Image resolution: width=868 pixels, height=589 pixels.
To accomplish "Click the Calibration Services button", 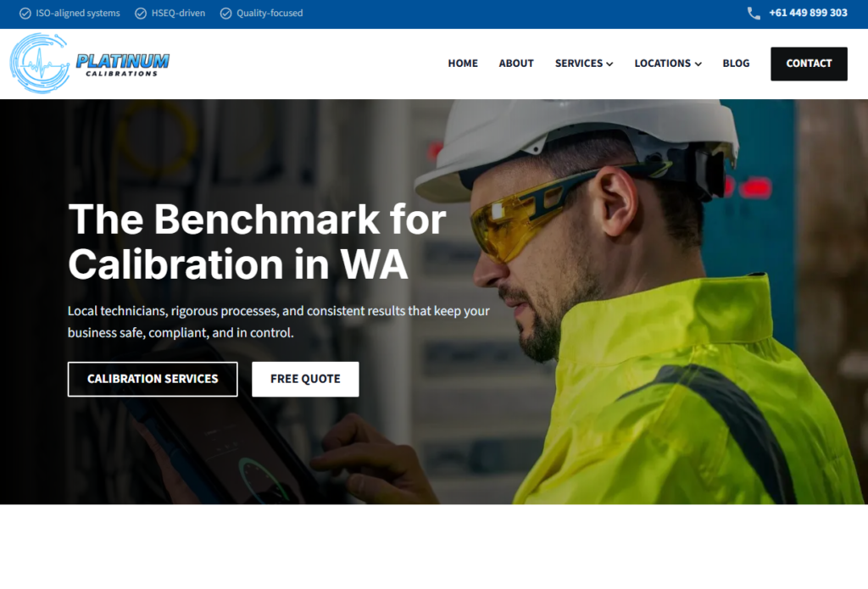I will (153, 379).
